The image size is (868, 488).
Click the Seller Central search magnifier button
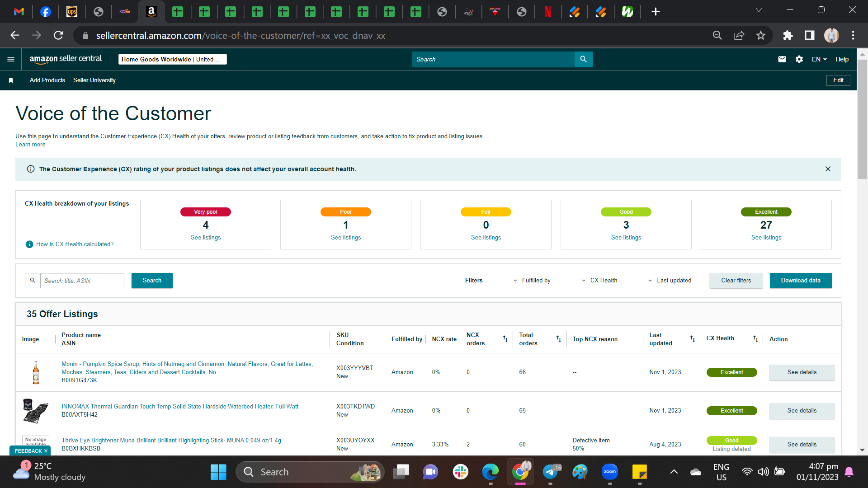pyautogui.click(x=583, y=59)
